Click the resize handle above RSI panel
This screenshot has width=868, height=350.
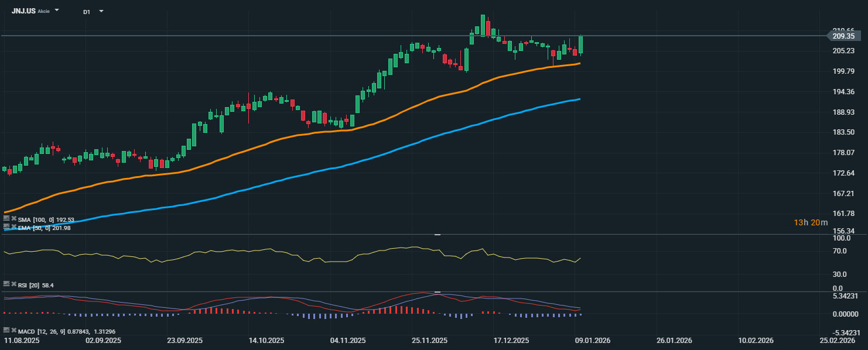[x=437, y=234]
